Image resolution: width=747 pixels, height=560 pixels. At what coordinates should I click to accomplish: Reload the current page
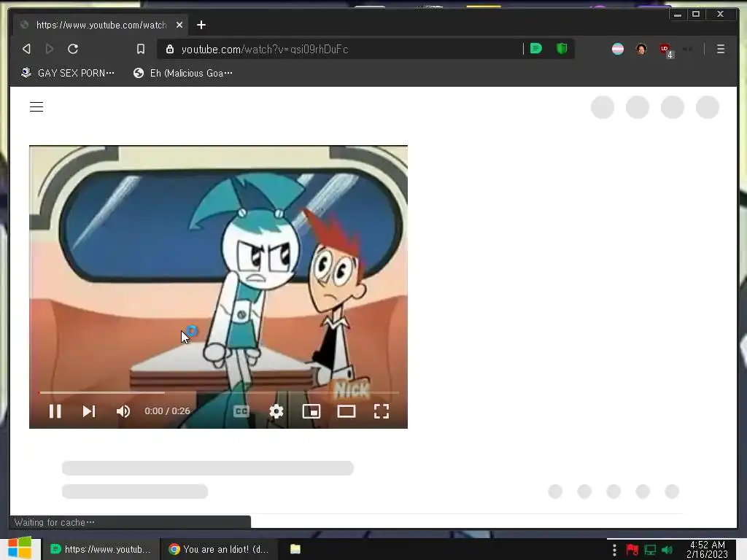[73, 49]
